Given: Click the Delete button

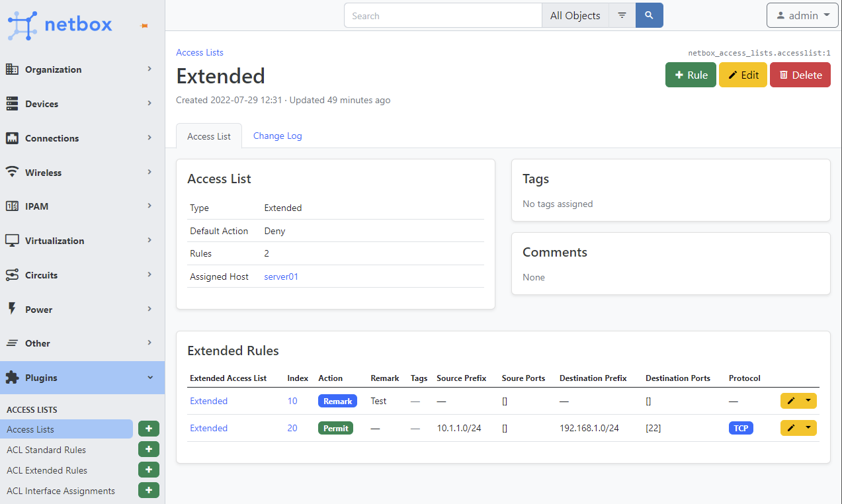Looking at the screenshot, I should (800, 75).
